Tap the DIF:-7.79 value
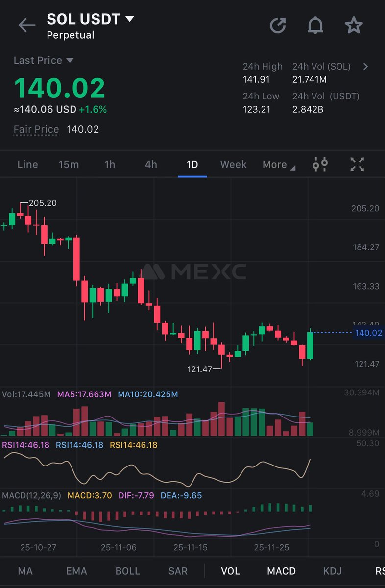Viewport: 385px width, 588px height. pos(137,495)
